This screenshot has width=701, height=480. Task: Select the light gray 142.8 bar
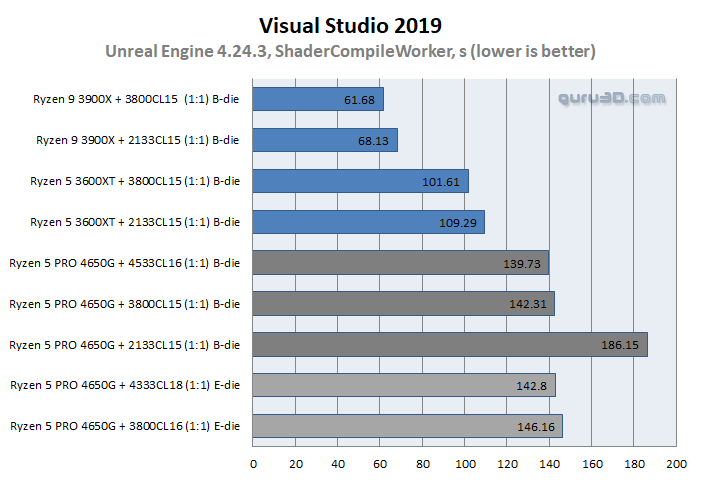click(x=403, y=386)
